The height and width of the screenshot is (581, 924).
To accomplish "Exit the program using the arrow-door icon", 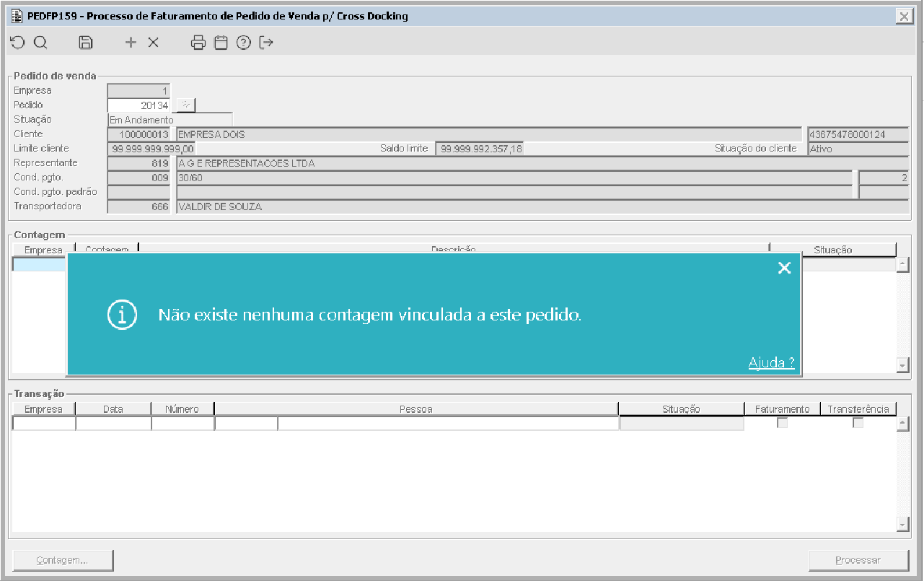I will [266, 43].
